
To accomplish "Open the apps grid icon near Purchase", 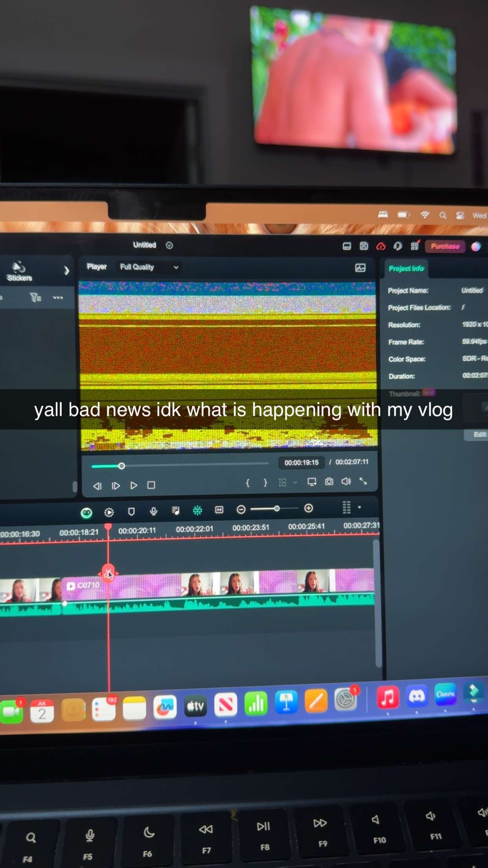I will point(415,246).
